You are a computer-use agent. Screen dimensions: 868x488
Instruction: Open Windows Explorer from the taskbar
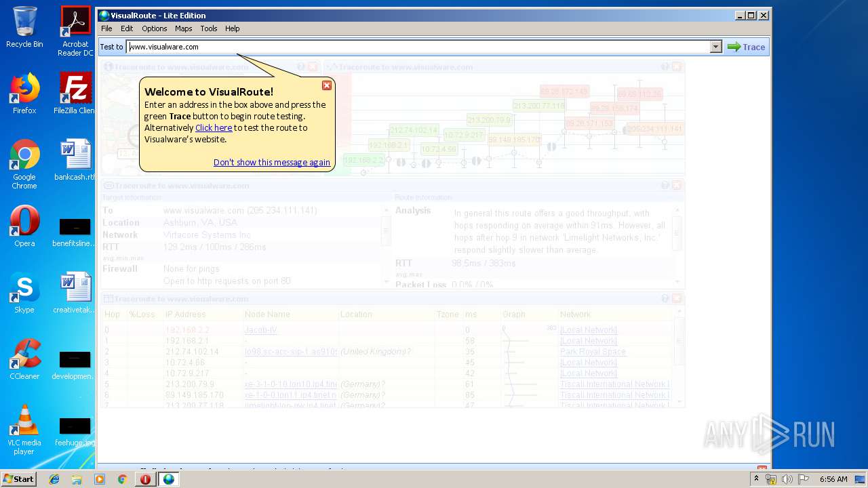coord(77,479)
